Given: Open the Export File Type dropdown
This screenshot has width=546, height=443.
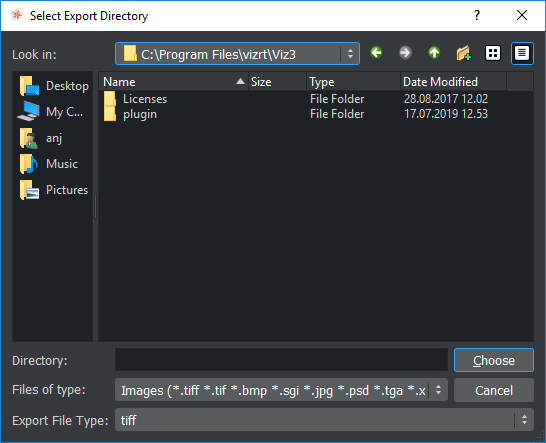Looking at the screenshot, I should pyautogui.click(x=324, y=420).
